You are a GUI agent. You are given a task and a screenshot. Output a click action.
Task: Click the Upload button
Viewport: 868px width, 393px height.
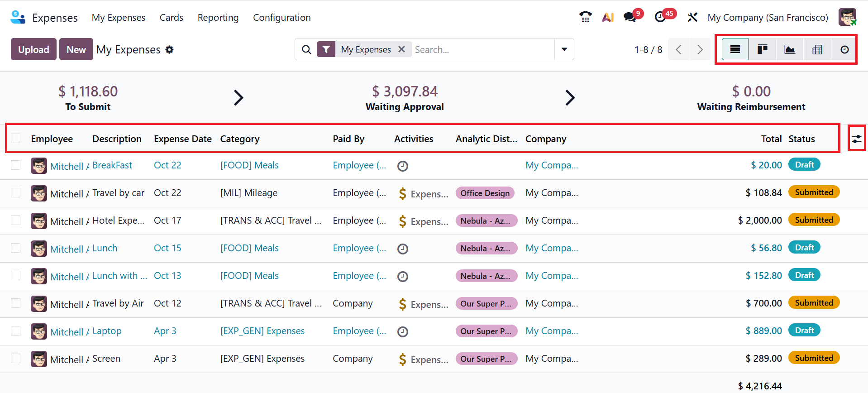(x=33, y=49)
